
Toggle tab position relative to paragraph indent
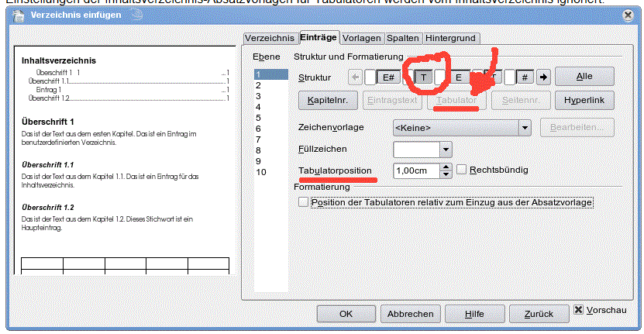click(x=303, y=202)
